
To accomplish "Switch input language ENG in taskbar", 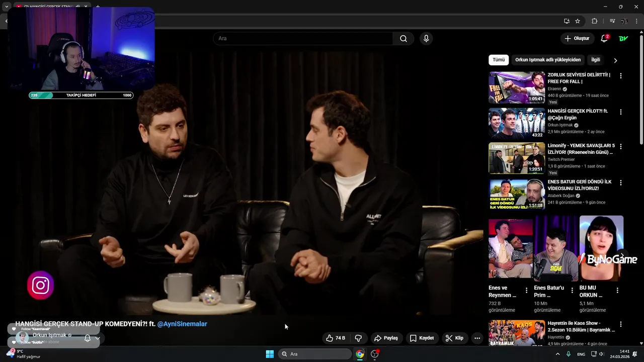I will 581,354.
